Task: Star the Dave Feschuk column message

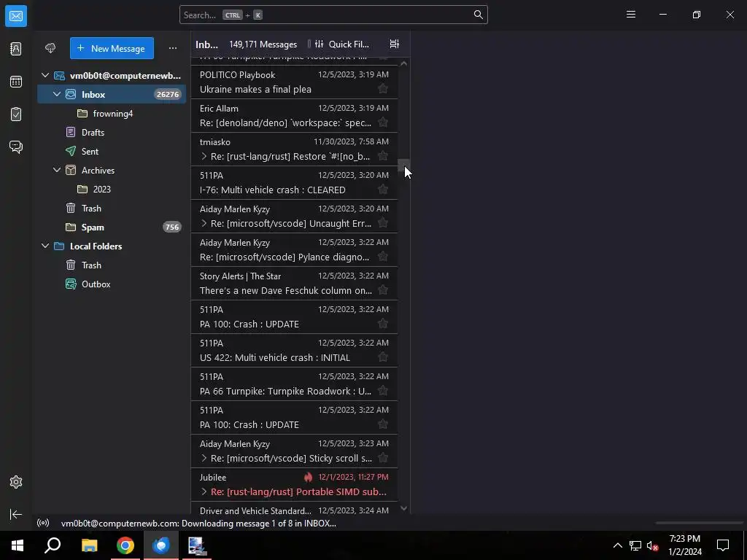Action: tap(382, 290)
